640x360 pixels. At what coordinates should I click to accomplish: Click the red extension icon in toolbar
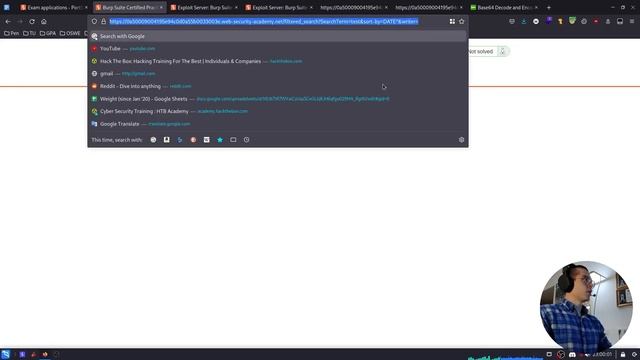pos(596,21)
